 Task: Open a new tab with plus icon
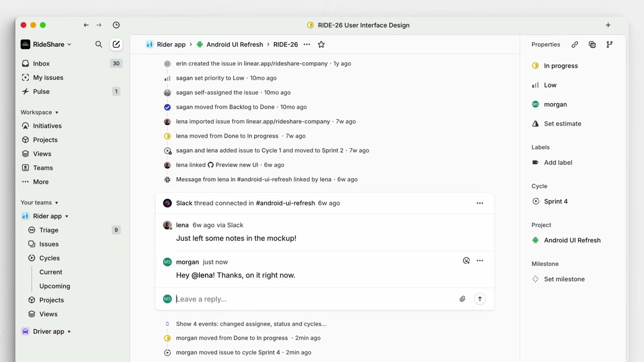point(608,25)
